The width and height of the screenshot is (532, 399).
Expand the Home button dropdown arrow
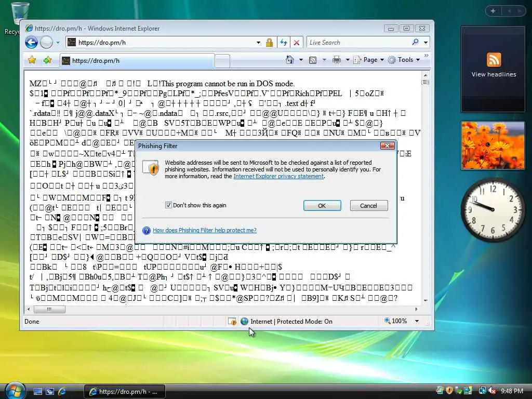click(x=301, y=60)
